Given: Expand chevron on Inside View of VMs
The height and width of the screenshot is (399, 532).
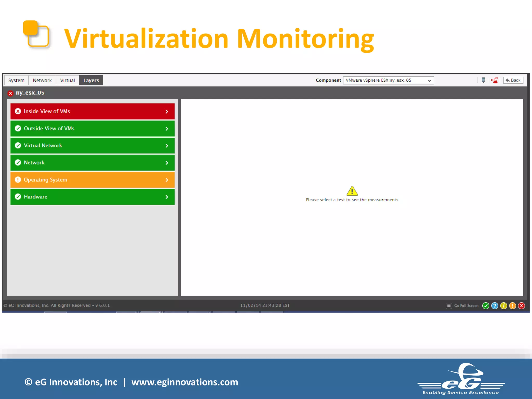Looking at the screenshot, I should 167,111.
